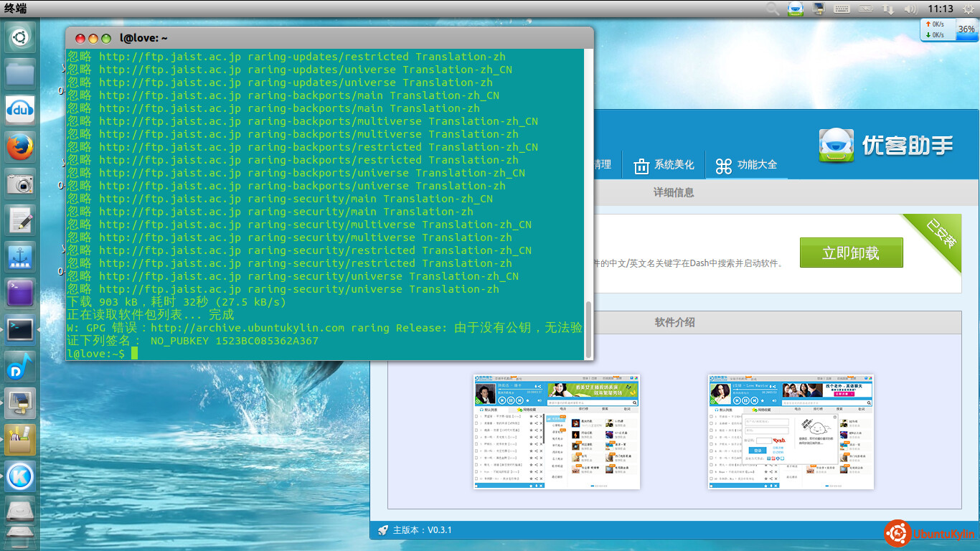The height and width of the screenshot is (551, 980).
Task: Click the clock showing 11:13
Action: [940, 9]
